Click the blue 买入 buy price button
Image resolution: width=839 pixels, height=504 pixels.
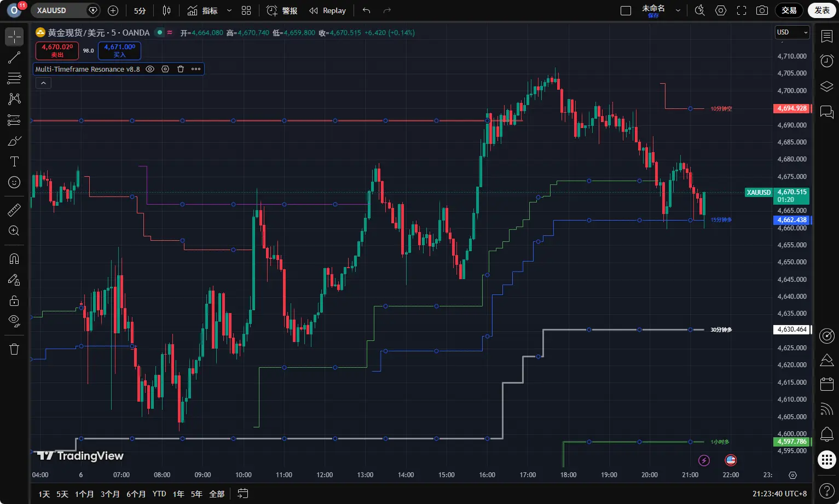tap(120, 50)
